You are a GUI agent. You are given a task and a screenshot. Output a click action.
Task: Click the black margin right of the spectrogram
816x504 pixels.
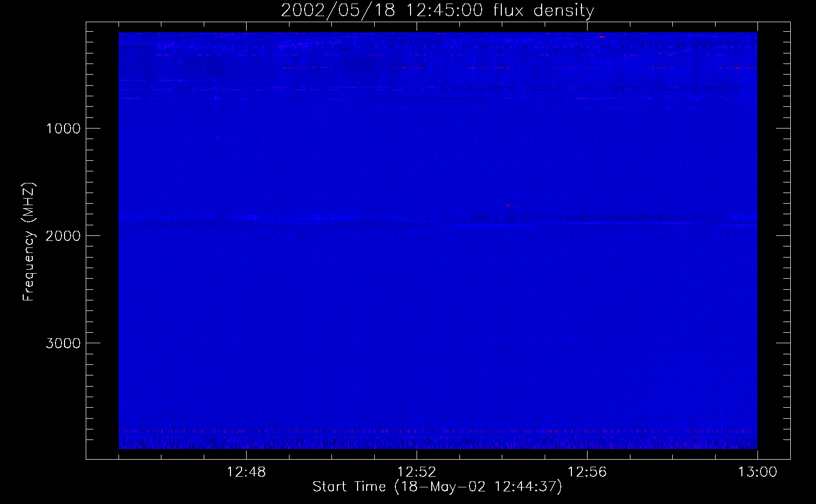[773, 242]
